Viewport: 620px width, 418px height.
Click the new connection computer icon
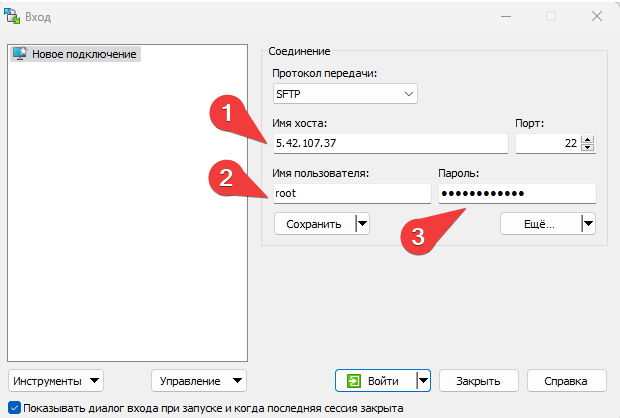[19, 54]
